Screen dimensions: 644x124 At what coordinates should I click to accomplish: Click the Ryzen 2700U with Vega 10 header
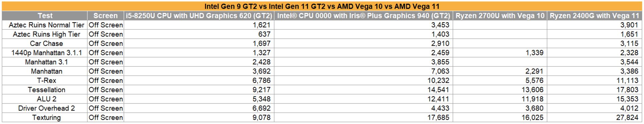pyautogui.click(x=500, y=16)
